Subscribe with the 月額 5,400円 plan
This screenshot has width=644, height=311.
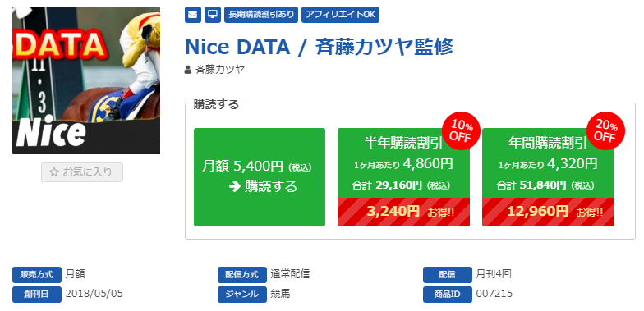pyautogui.click(x=260, y=177)
